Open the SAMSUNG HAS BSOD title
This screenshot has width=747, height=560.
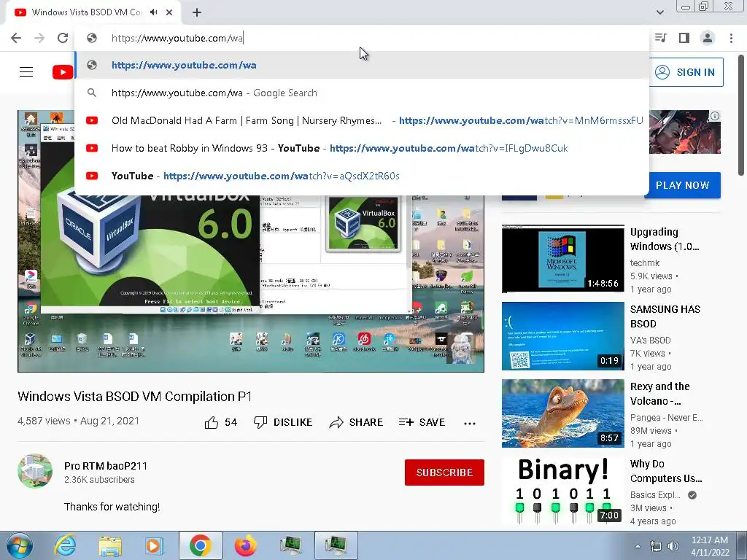tap(665, 316)
